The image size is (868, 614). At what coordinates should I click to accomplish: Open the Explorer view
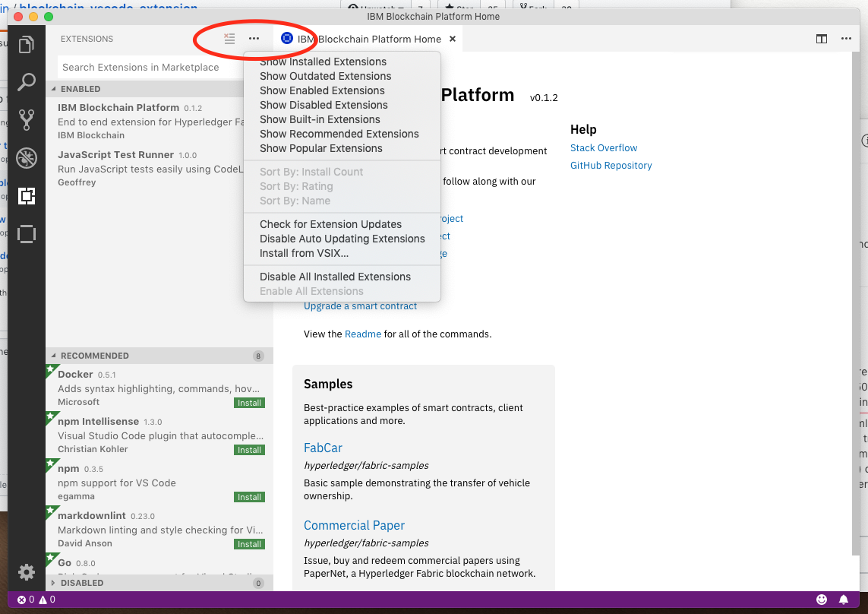[27, 44]
